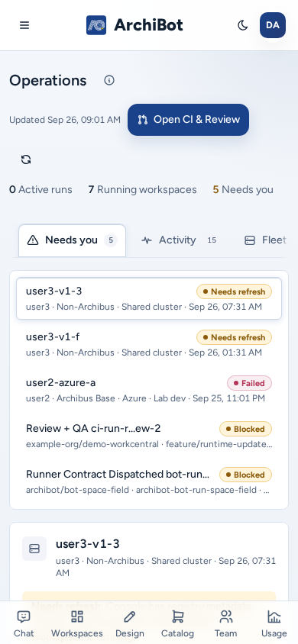Open Review + QA ci-run blocked row
The height and width of the screenshot is (644, 298).
click(149, 436)
